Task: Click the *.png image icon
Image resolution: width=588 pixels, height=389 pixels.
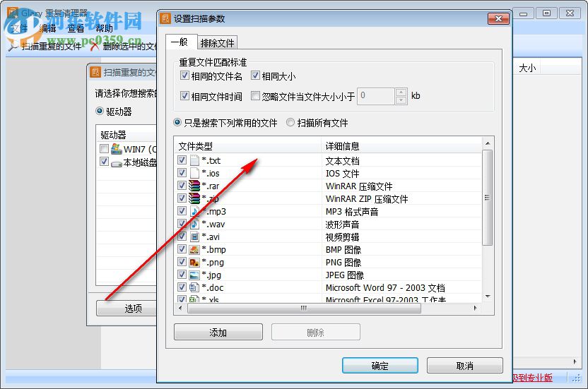Action: coord(194,263)
